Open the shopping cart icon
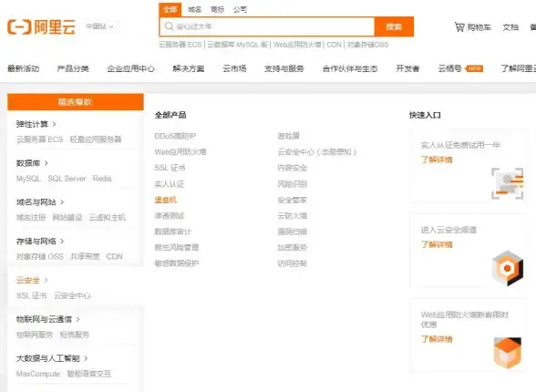This screenshot has width=536, height=392. 459,27
